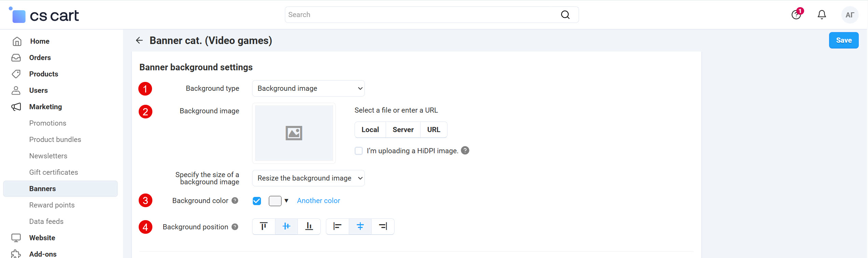Click the background color swatch
868x258 pixels.
[x=275, y=201]
